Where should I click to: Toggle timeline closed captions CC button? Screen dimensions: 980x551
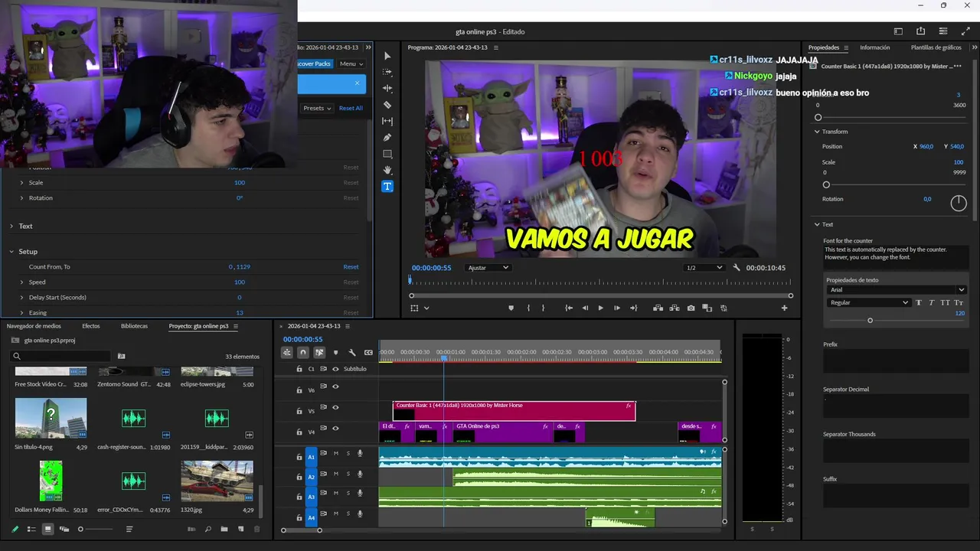(x=368, y=353)
